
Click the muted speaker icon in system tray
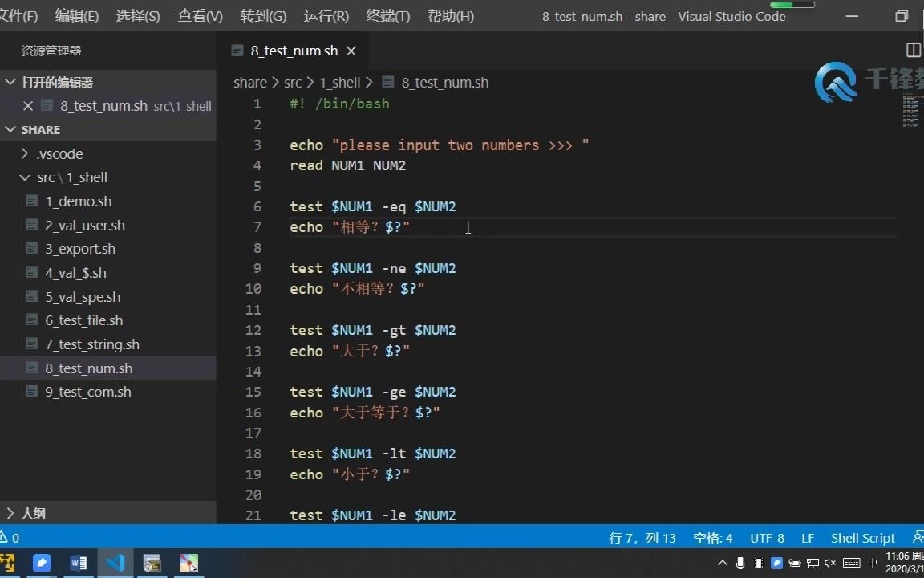[x=832, y=563]
